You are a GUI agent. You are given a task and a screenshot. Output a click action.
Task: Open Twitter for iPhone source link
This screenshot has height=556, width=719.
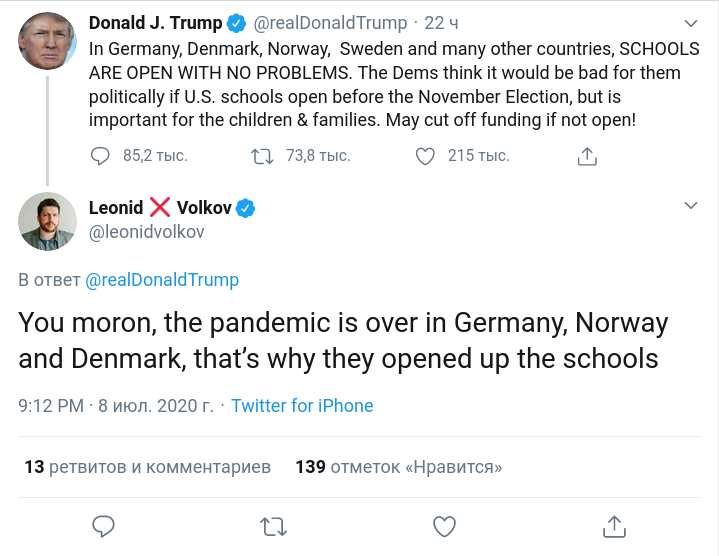click(x=302, y=406)
